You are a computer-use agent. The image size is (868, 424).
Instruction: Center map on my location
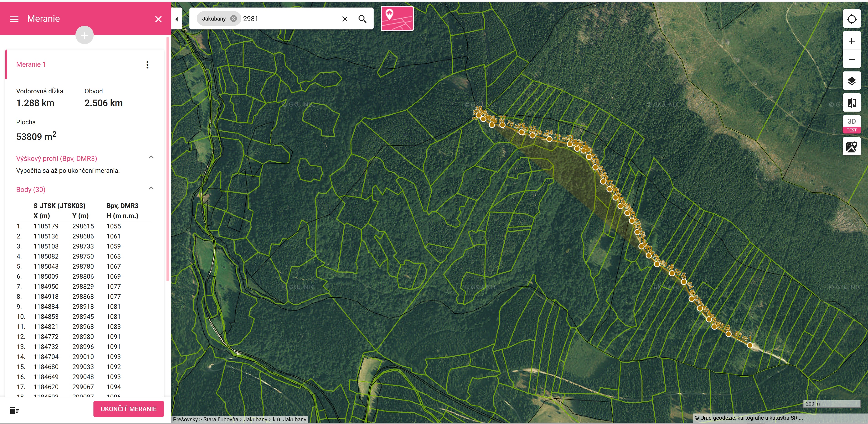852,19
